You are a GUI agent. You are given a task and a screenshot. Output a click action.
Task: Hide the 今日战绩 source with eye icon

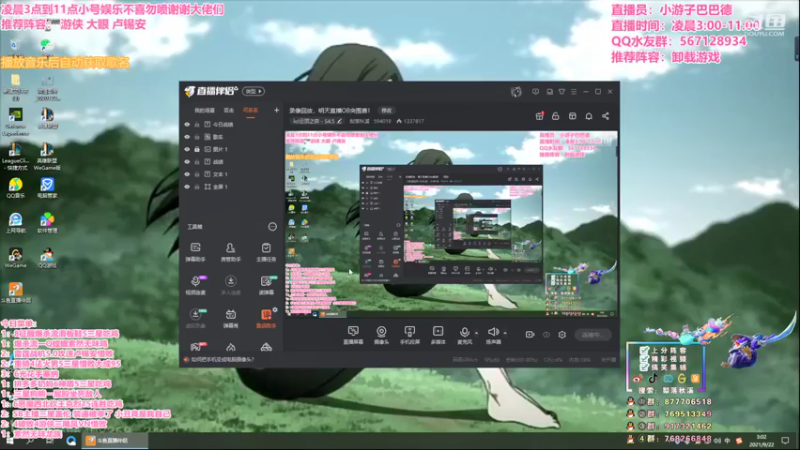[187, 124]
